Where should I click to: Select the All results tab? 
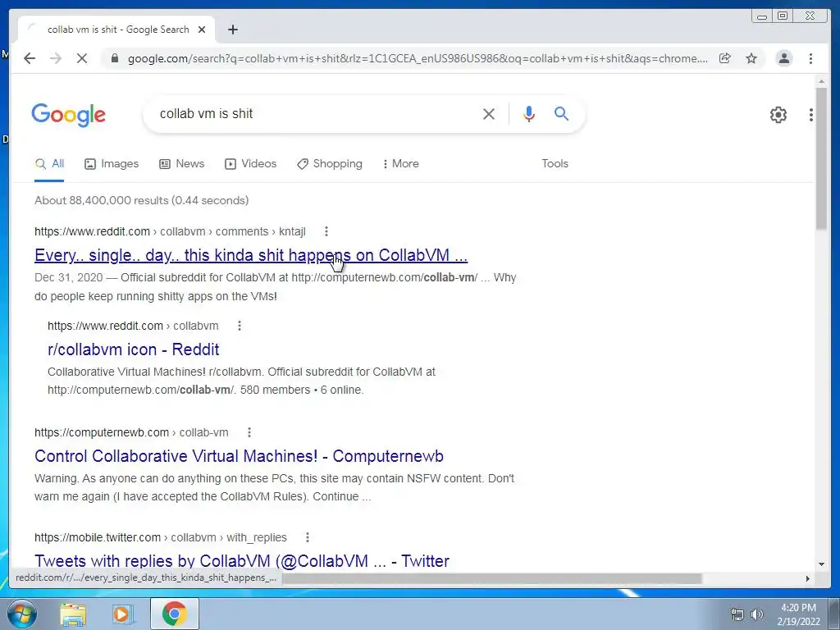point(49,164)
